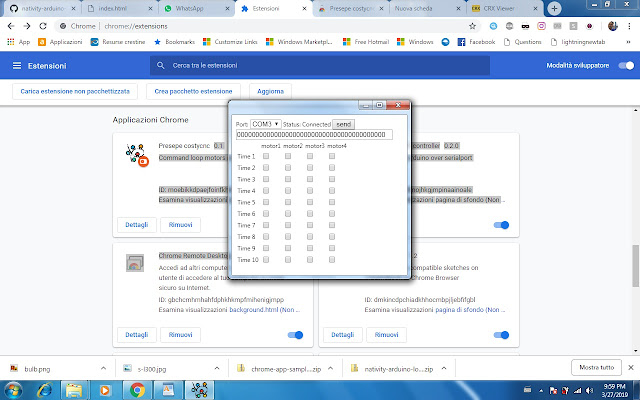Expand options for nativity-arduino-lo...zip download
This screenshot has width=640, height=400.
444,368
